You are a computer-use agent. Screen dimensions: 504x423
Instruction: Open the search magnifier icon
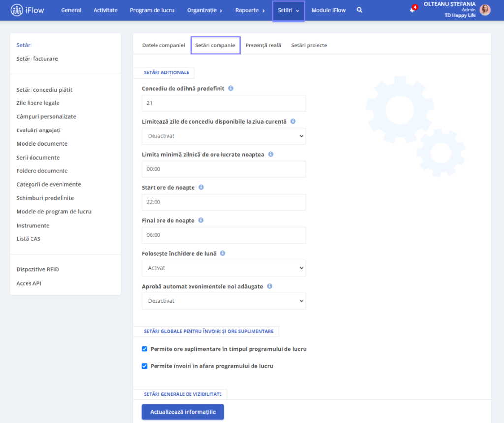pos(359,10)
